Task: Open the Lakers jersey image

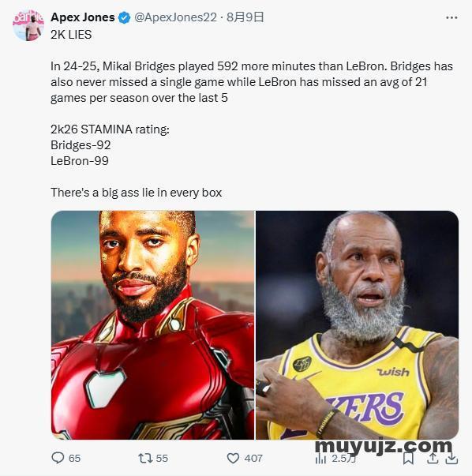Action: 357,324
